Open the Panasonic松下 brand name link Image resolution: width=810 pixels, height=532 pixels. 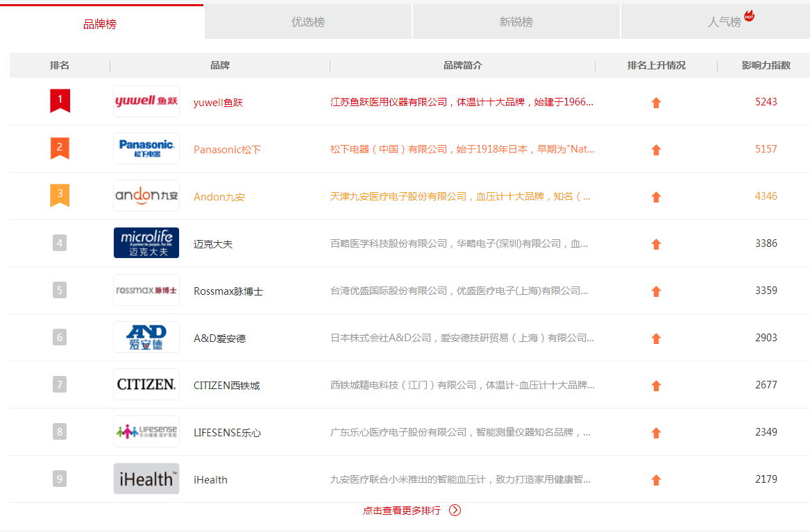(227, 150)
